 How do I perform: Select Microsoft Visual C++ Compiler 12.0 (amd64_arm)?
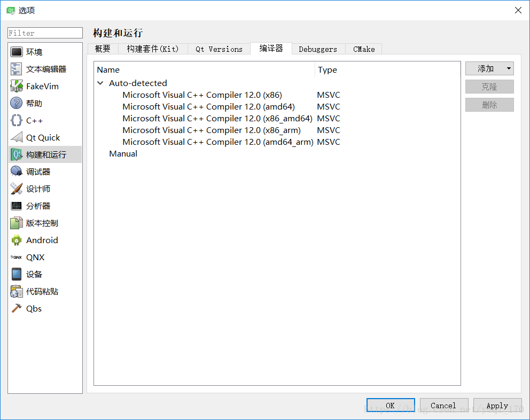(218, 142)
